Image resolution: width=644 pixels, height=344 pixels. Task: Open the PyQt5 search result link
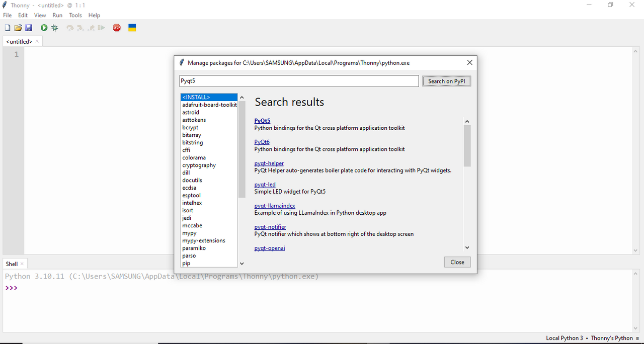tap(262, 121)
